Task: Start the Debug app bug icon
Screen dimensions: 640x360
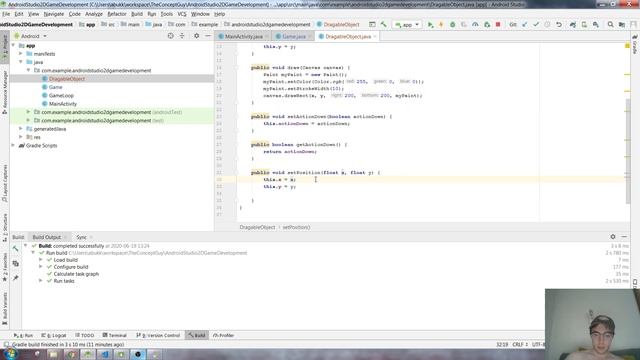Action: click(x=452, y=24)
